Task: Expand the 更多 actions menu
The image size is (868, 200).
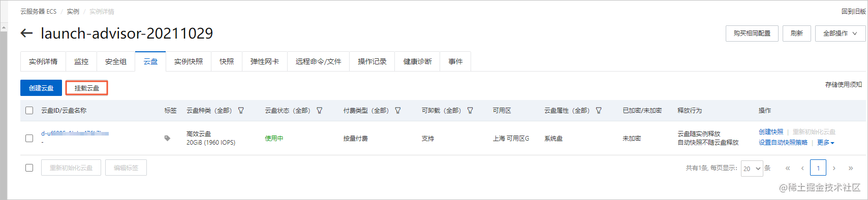Action: click(x=825, y=143)
